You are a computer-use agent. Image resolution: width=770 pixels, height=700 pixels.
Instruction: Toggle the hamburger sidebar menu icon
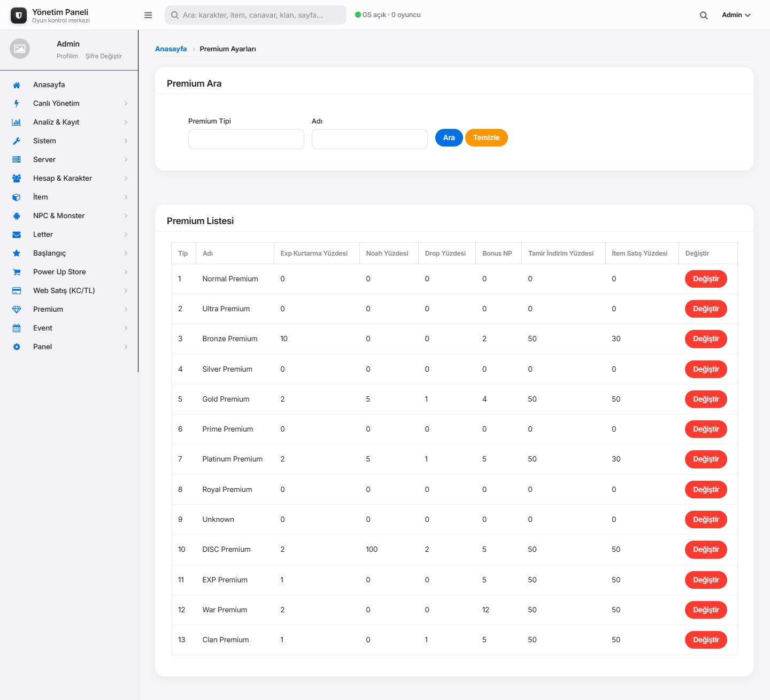[x=148, y=15]
